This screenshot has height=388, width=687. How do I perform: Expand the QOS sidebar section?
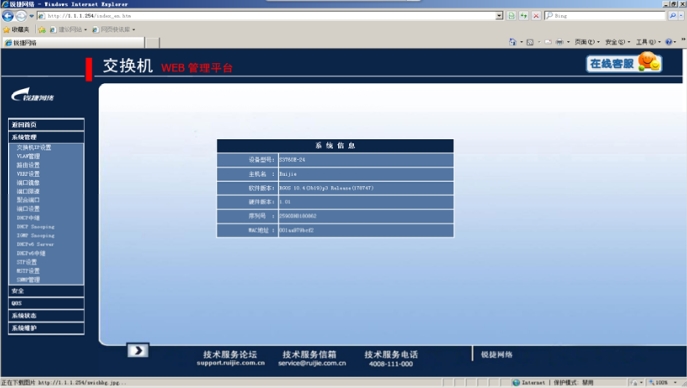point(46,303)
